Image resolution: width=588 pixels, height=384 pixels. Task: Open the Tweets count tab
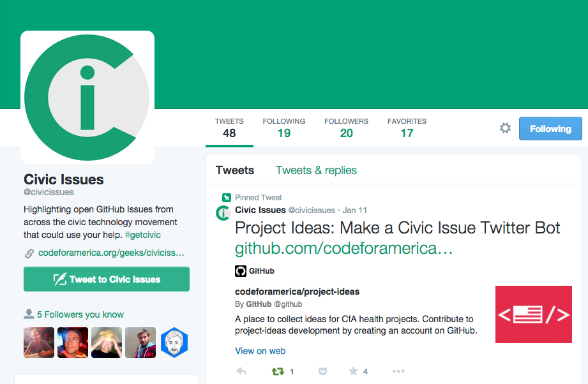[229, 128]
